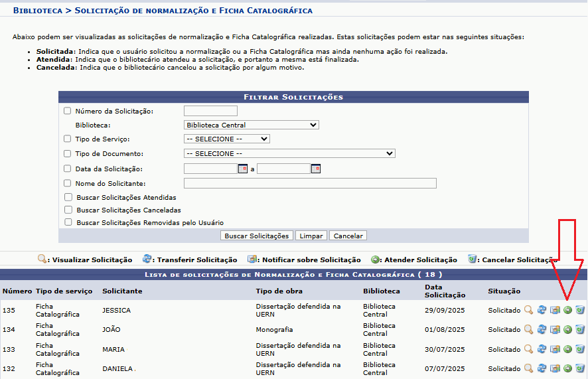Check Buscar Solicitações Atendidas
Screen dimensions: 588x379
68,197
